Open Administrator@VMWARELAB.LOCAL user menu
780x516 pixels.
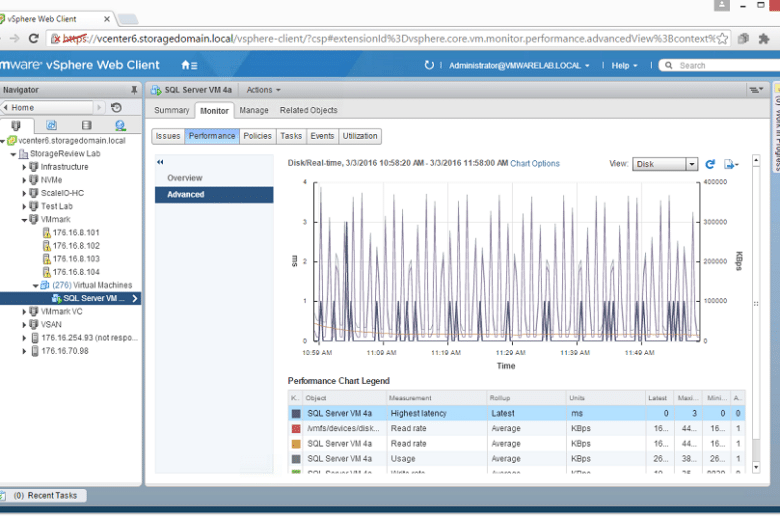pyautogui.click(x=519, y=66)
